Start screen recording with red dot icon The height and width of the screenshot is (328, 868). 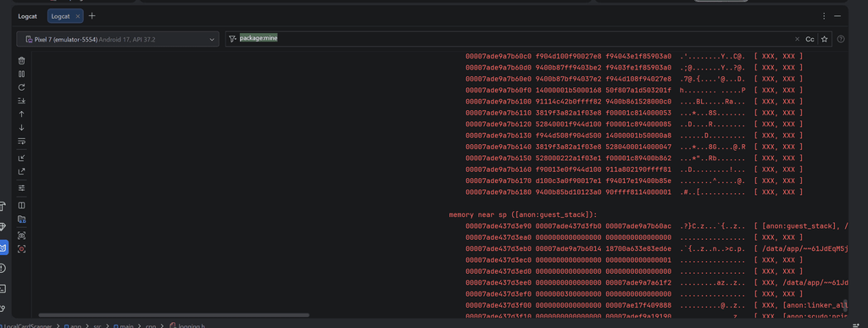(x=21, y=249)
